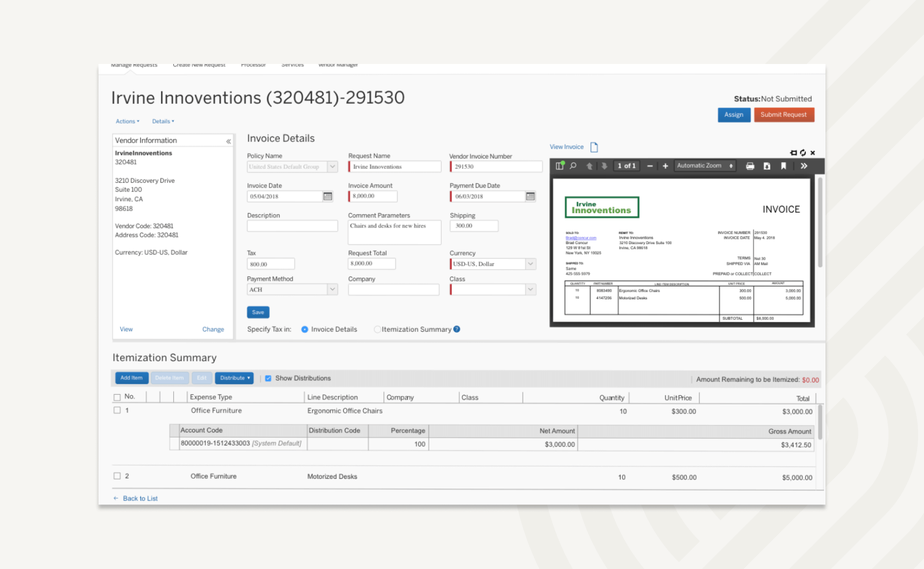
Task: Download the invoice PDF
Action: pyautogui.click(x=767, y=166)
